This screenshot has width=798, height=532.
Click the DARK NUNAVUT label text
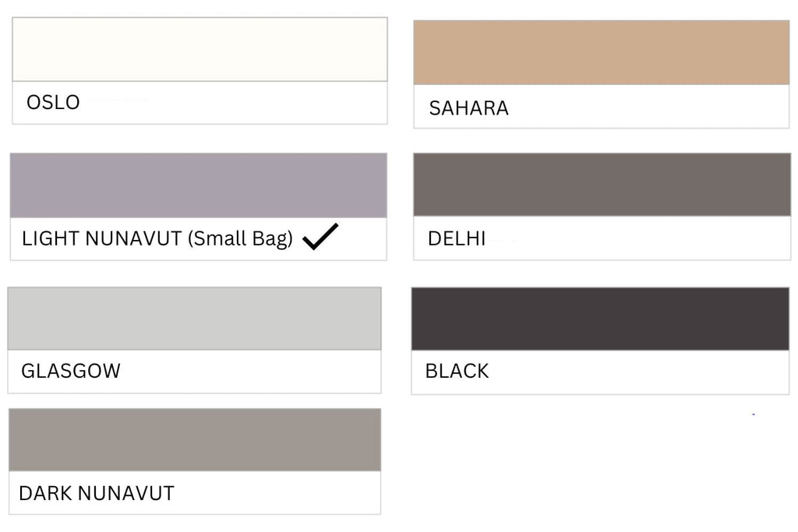(97, 493)
